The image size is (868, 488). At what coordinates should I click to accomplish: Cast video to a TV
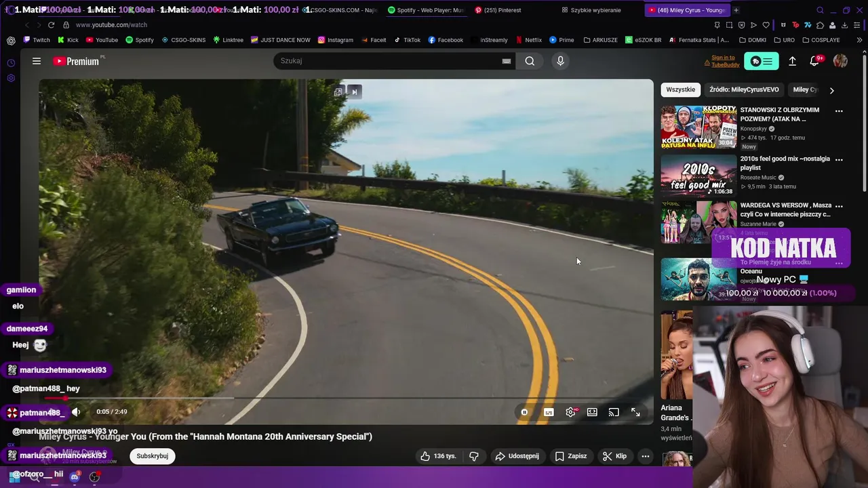[x=614, y=412]
